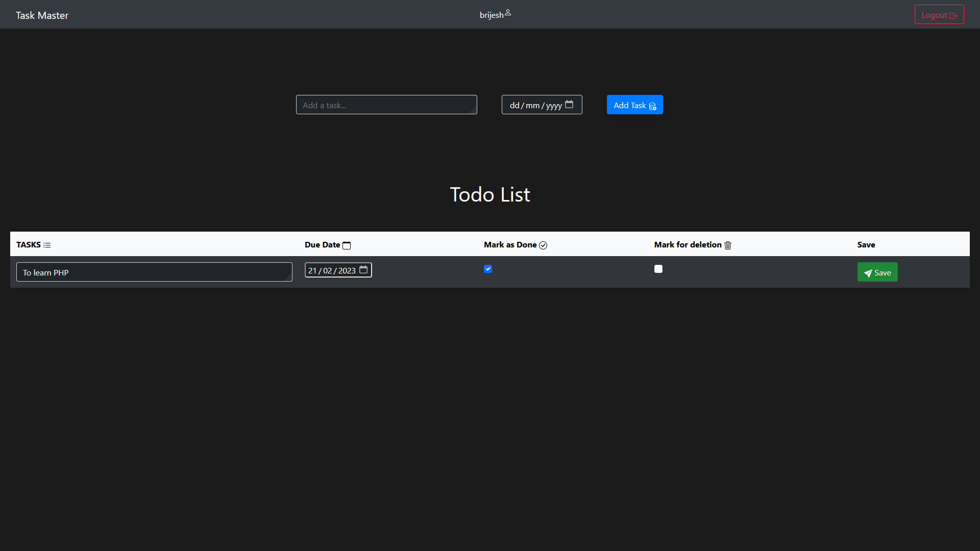Click the user profile icon beside brijesh
This screenshot has width=980, height=551.
508,13
